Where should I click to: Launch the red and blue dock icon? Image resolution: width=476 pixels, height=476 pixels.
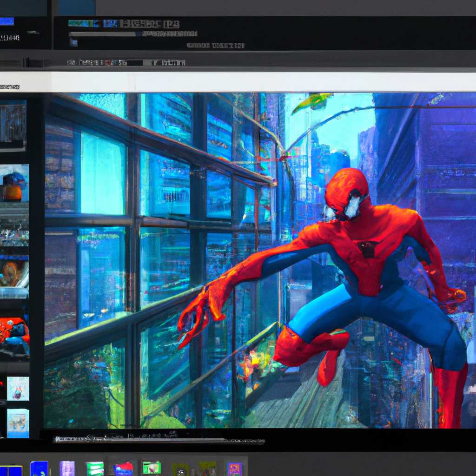pyautogui.click(x=123, y=469)
